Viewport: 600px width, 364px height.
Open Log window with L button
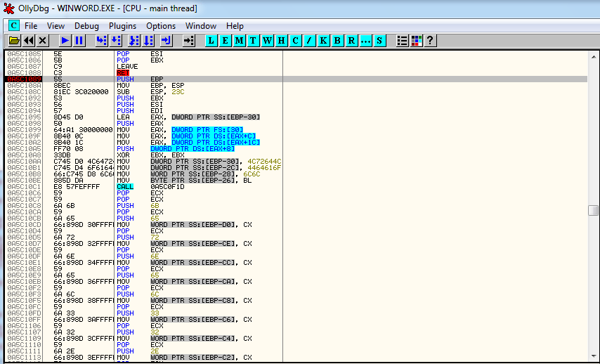211,40
